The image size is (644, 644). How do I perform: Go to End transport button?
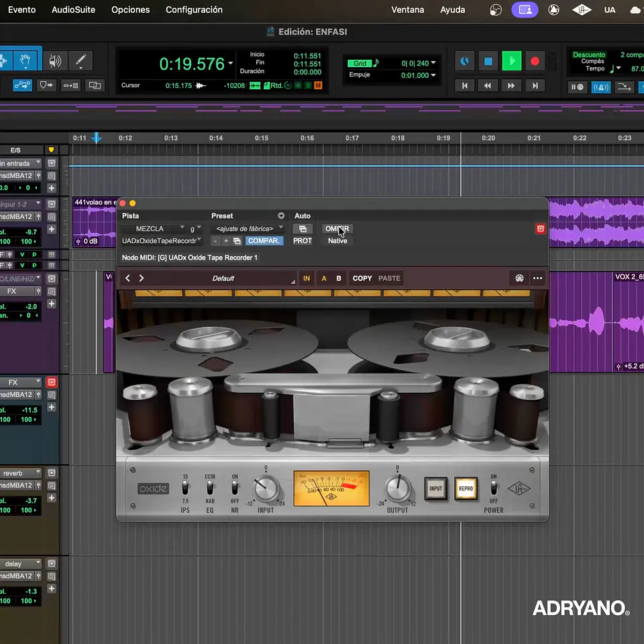(535, 85)
